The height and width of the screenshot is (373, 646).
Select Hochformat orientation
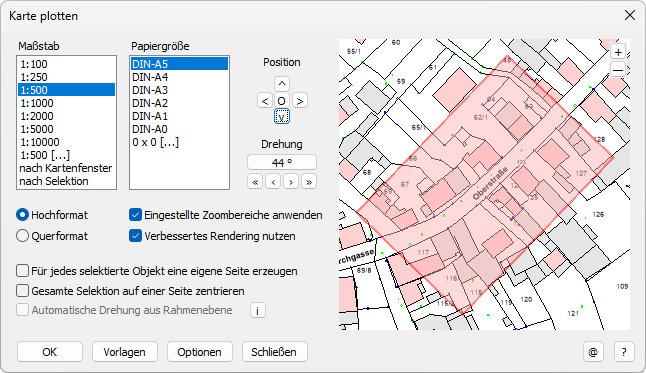(x=52, y=215)
